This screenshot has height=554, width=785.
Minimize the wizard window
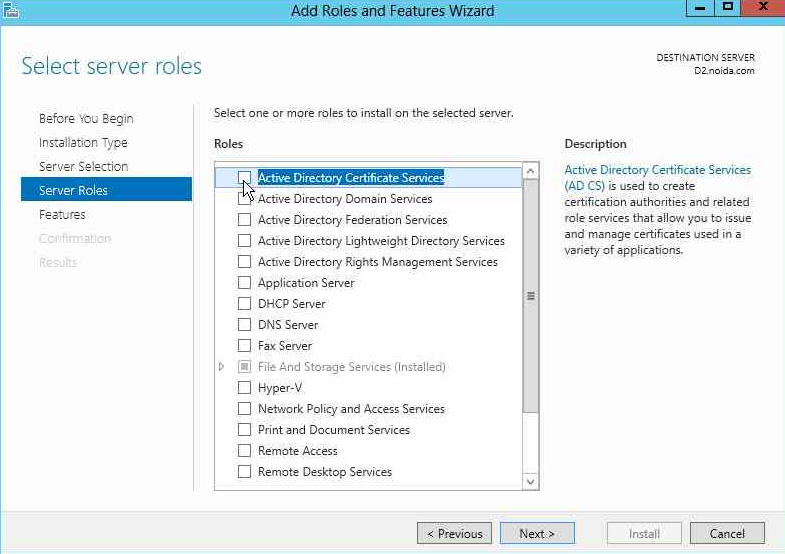[x=700, y=8]
